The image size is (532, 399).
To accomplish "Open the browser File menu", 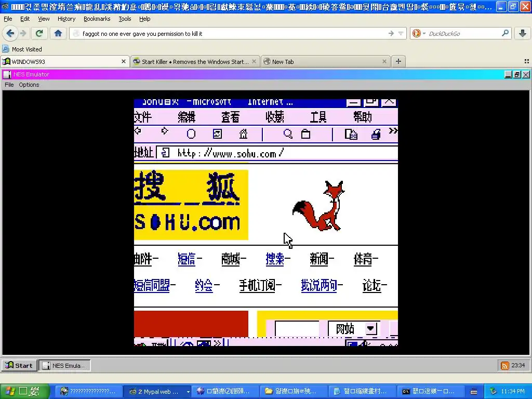I will tap(8, 19).
